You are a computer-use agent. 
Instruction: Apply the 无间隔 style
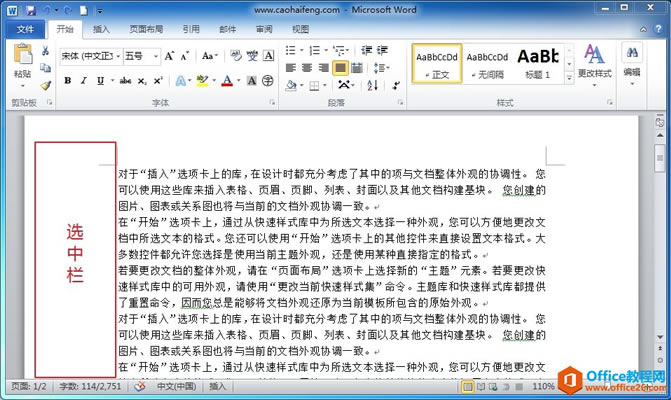tap(487, 63)
